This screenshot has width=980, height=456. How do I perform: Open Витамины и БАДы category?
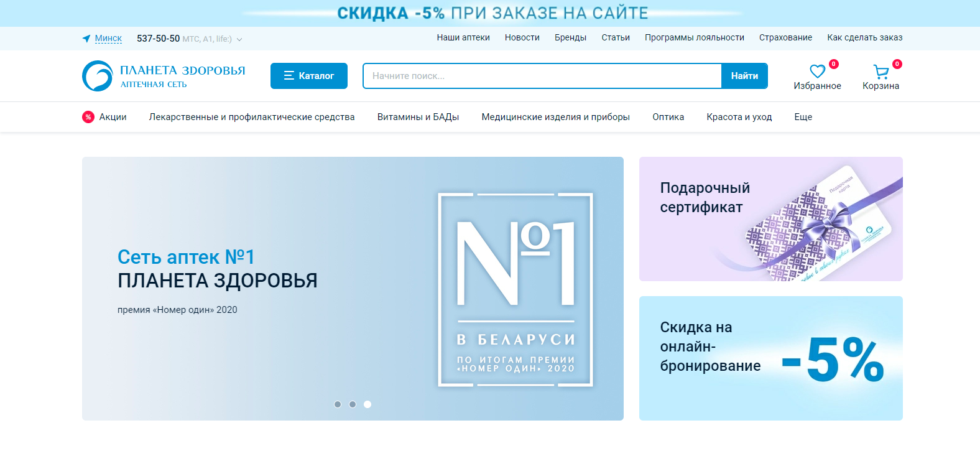[418, 117]
